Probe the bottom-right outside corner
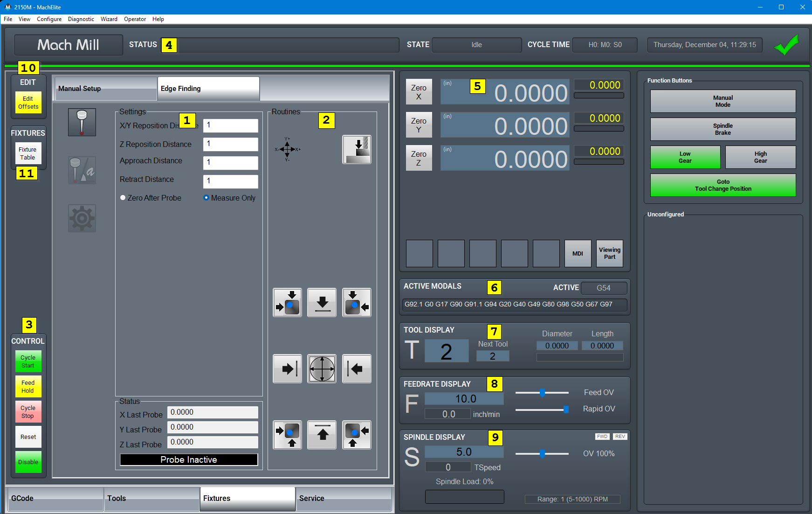812x514 pixels. (357, 435)
